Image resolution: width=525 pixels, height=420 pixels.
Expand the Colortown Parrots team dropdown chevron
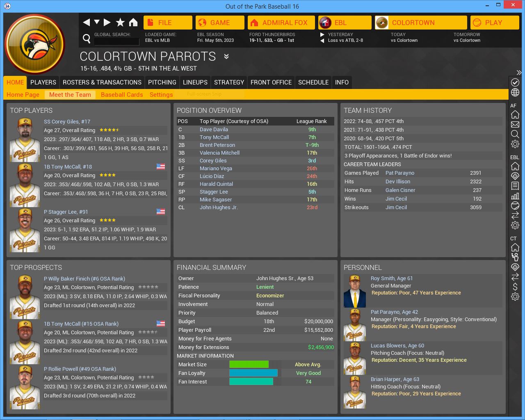click(226, 57)
